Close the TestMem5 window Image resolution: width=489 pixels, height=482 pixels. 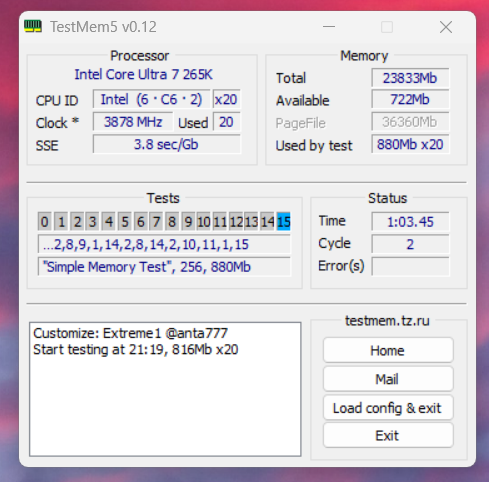(446, 27)
